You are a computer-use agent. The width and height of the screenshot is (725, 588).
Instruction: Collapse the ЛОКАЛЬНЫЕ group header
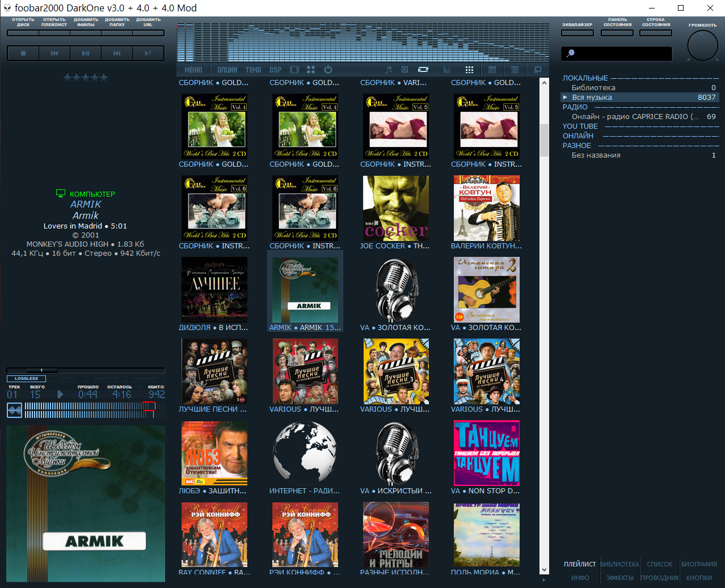point(640,78)
